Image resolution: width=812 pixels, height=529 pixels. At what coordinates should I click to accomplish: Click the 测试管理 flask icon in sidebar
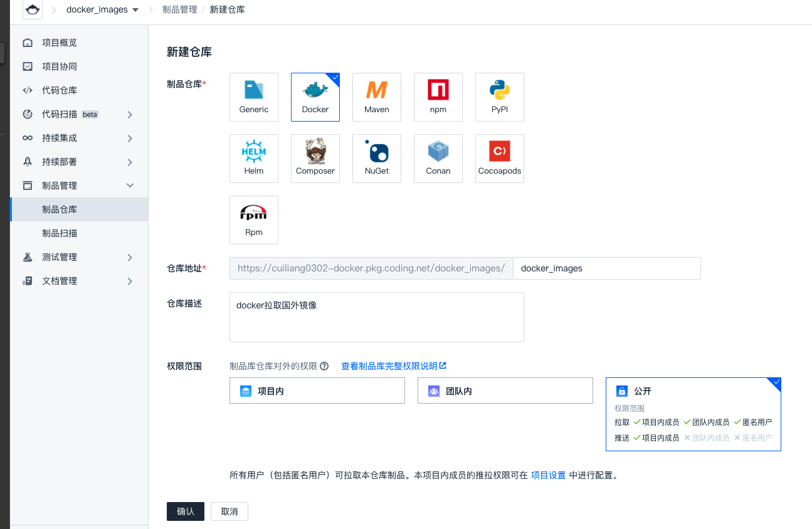[x=28, y=257]
